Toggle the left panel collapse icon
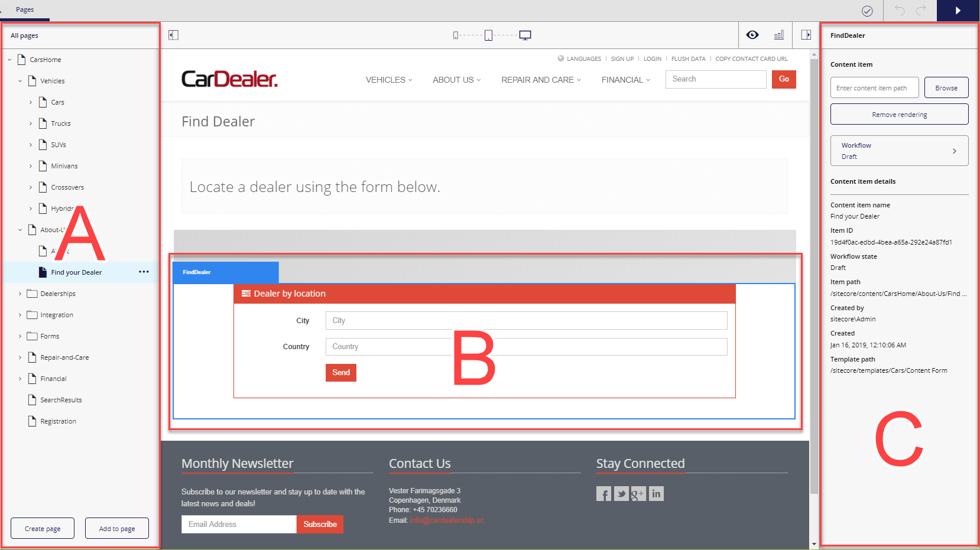The image size is (980, 550). coord(173,35)
